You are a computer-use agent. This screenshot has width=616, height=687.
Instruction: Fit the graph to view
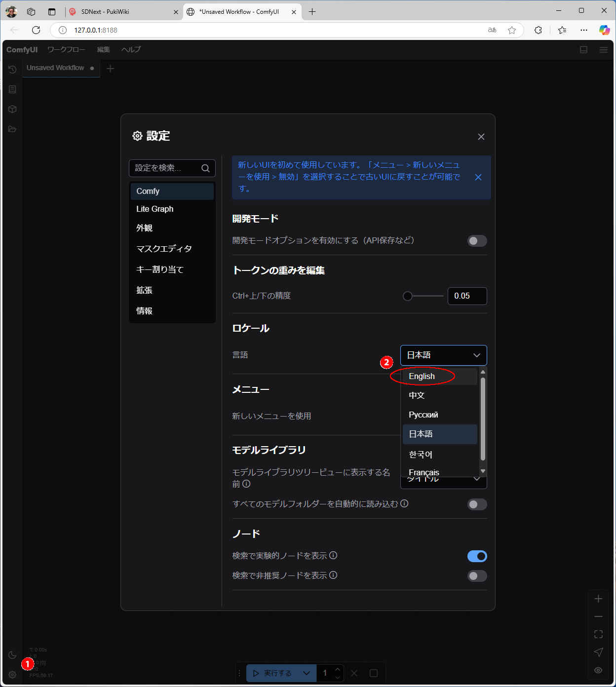[x=598, y=634]
